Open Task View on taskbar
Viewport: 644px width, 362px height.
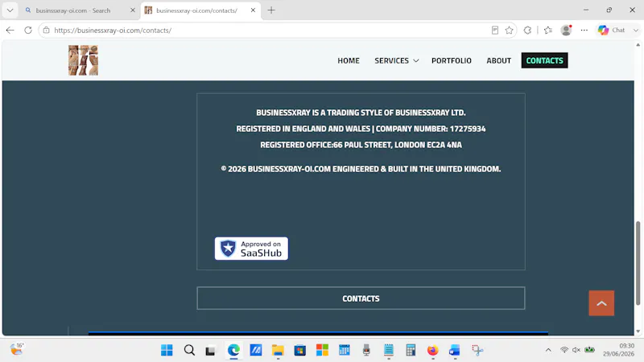click(211, 350)
